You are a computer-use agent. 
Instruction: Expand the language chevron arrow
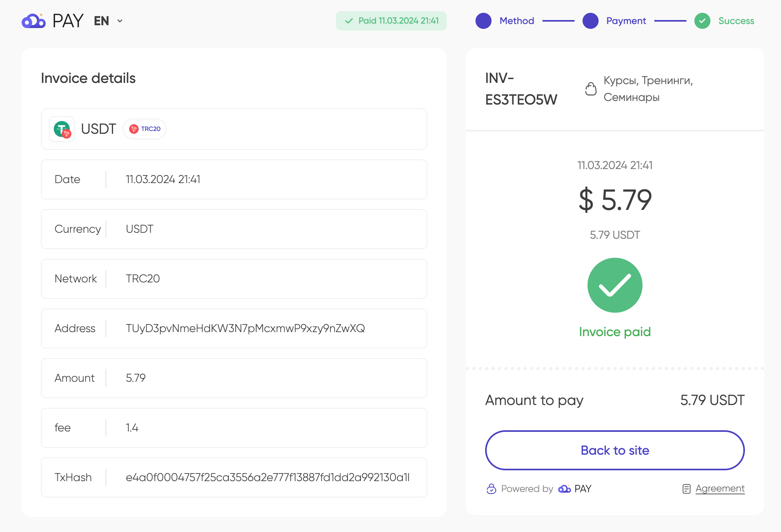tap(119, 21)
